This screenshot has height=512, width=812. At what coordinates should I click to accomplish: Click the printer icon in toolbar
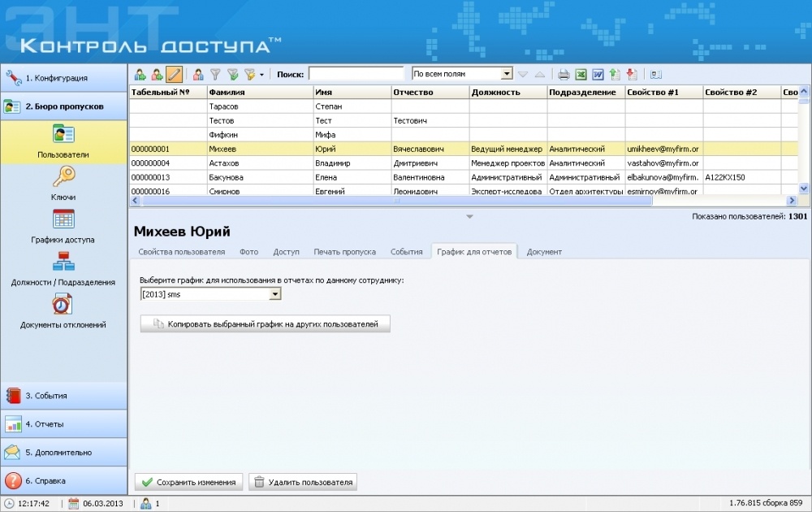564,75
